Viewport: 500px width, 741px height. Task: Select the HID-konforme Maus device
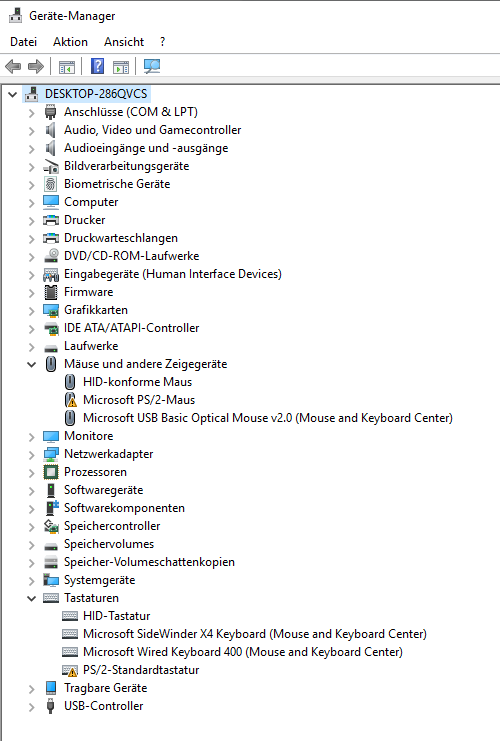138,382
